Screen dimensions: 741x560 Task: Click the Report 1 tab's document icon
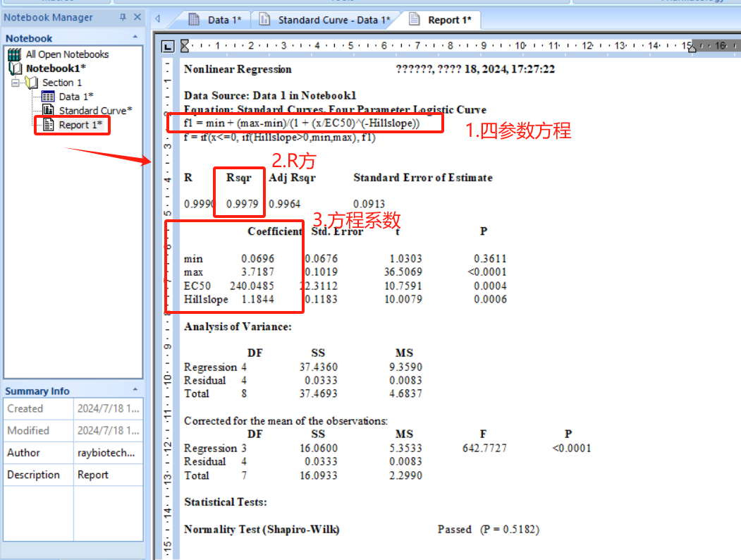pos(414,19)
